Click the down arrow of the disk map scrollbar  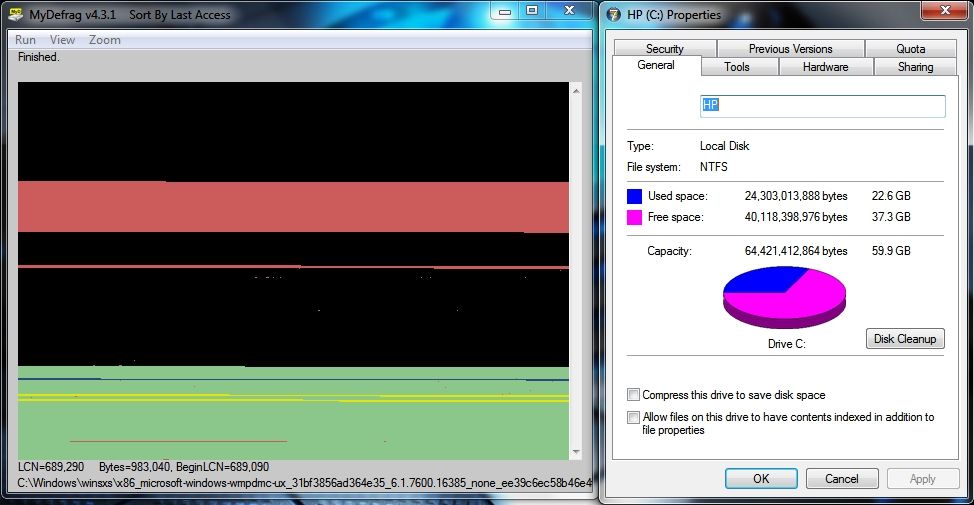(576, 452)
